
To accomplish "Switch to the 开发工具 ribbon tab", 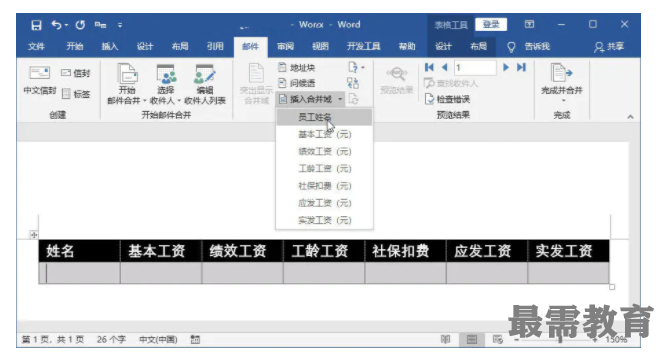I will click(x=363, y=46).
